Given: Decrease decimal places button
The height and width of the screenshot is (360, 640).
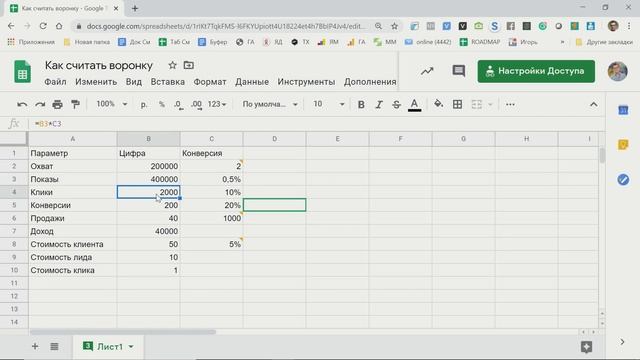Looking at the screenshot, I should click(x=178, y=104).
